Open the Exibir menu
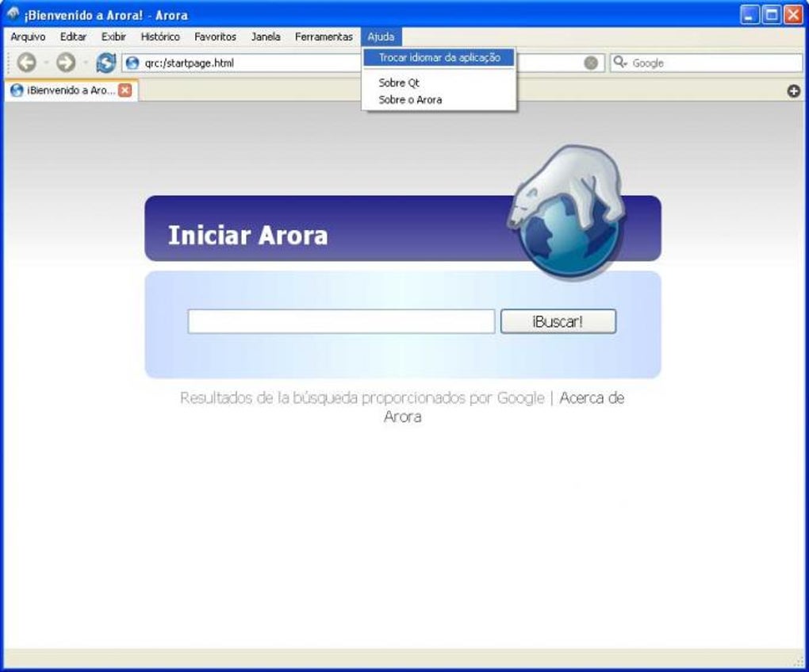809x672 pixels. click(x=113, y=36)
